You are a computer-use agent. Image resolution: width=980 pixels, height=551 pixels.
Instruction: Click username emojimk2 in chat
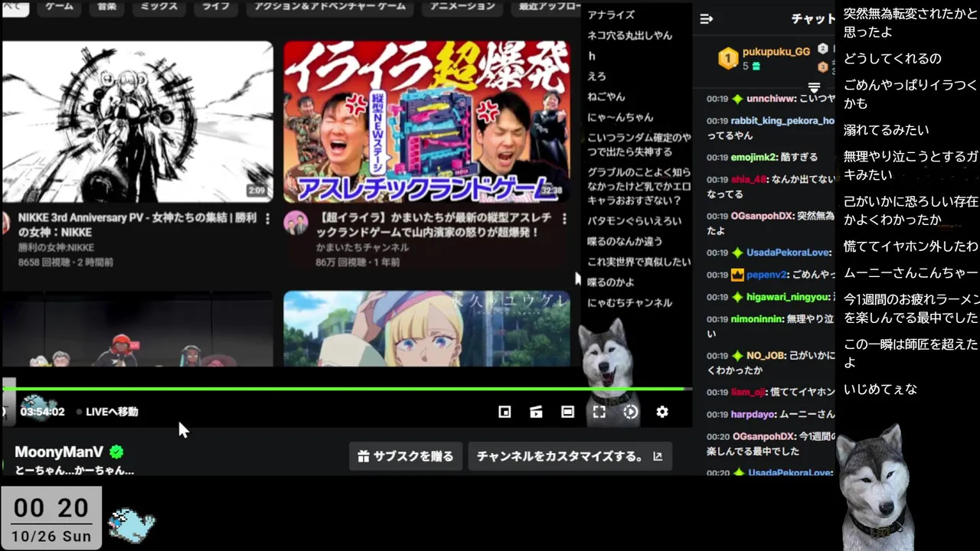[753, 157]
